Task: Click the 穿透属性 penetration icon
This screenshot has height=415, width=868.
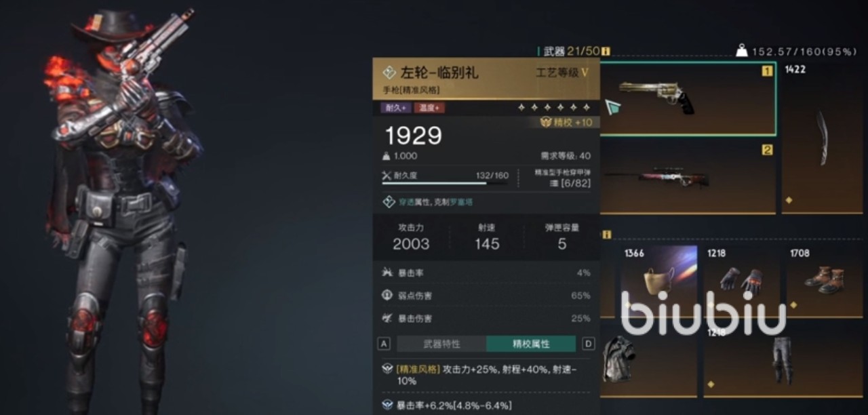Action: tap(389, 202)
